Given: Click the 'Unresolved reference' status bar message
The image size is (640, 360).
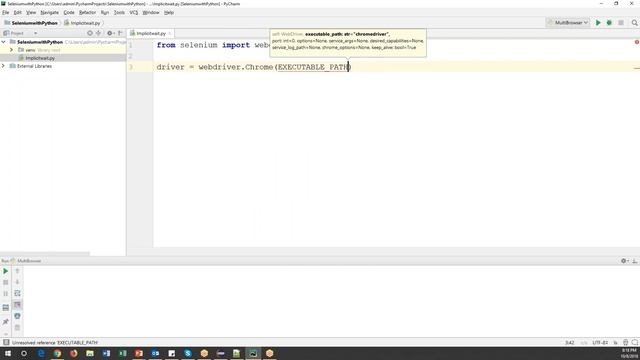Looking at the screenshot, I should coord(55,342).
